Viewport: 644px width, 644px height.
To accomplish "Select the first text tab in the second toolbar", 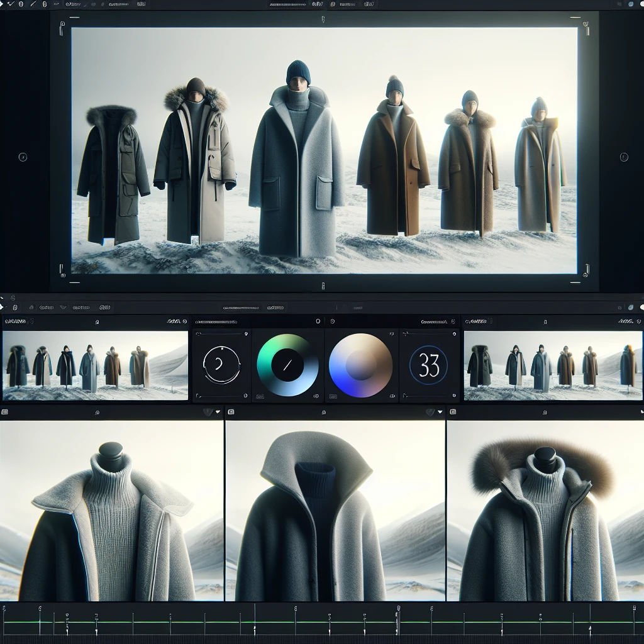I will [x=47, y=307].
